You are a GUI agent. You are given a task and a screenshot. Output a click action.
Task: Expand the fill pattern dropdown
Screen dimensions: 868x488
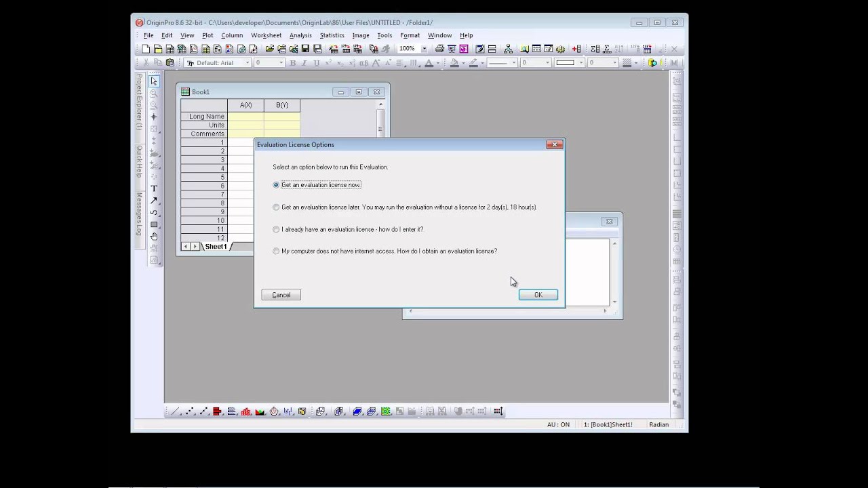635,62
